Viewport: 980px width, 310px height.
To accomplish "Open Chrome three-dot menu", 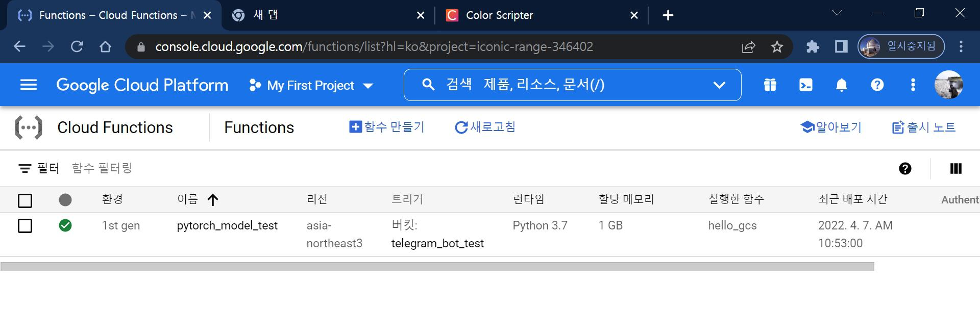I will [961, 47].
